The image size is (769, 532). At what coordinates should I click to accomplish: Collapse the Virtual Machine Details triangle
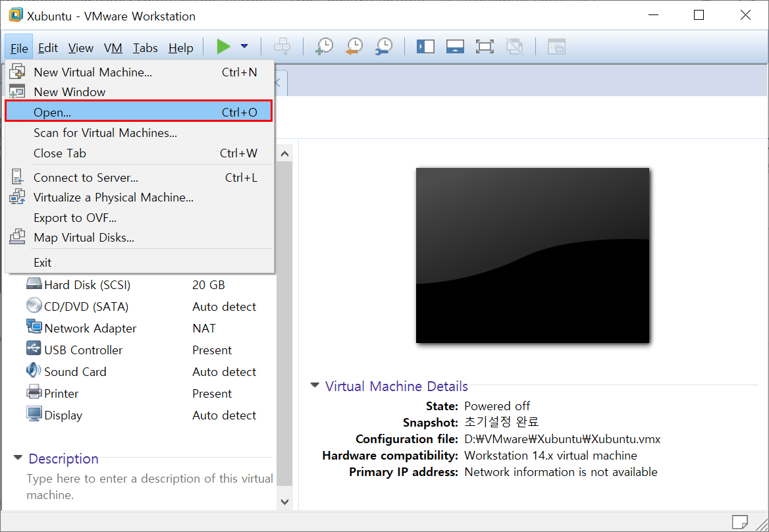[x=315, y=385]
